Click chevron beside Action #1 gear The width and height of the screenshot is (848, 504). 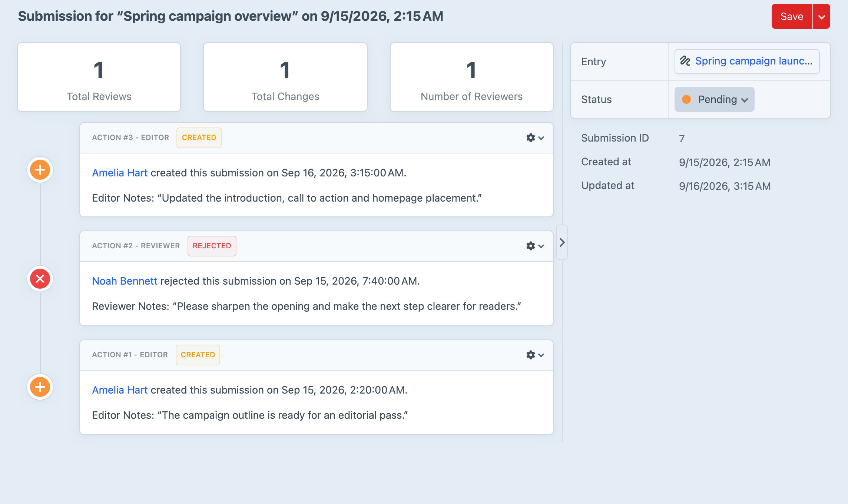(x=541, y=355)
